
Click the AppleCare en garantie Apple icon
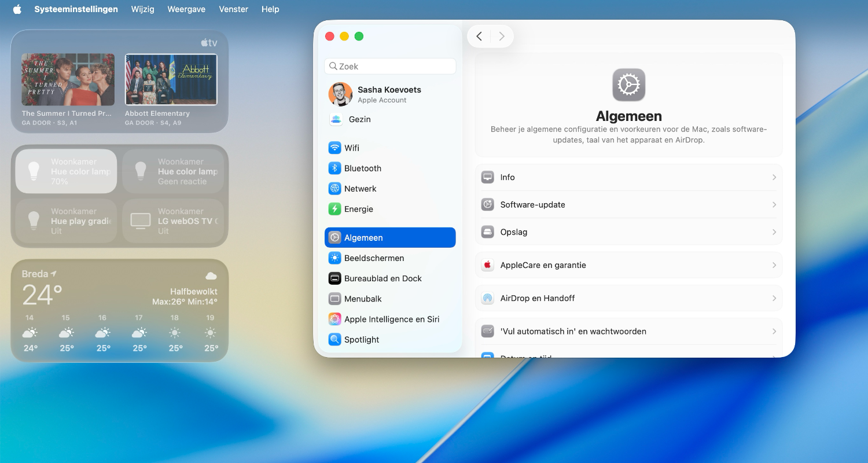coord(488,265)
